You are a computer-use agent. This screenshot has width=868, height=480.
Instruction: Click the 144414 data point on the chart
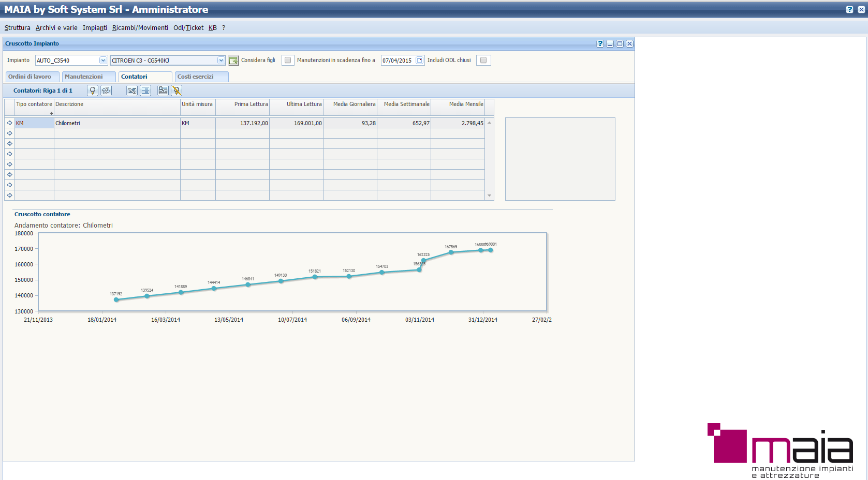point(214,288)
